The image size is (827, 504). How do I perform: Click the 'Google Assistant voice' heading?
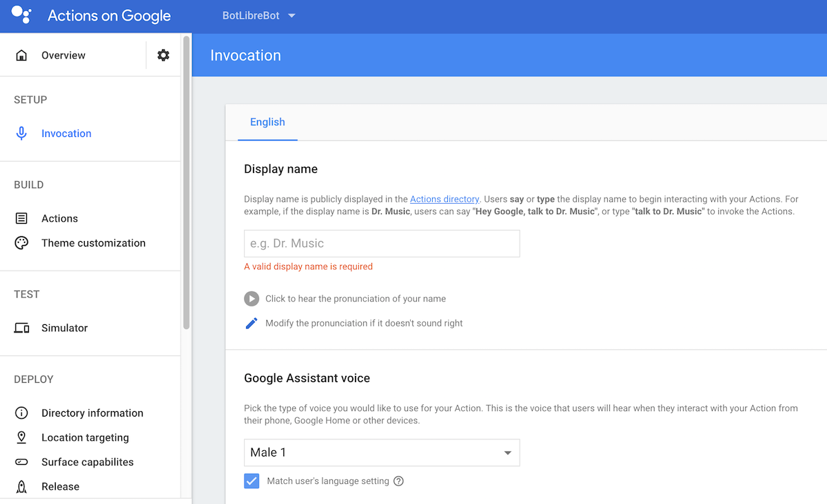click(307, 378)
